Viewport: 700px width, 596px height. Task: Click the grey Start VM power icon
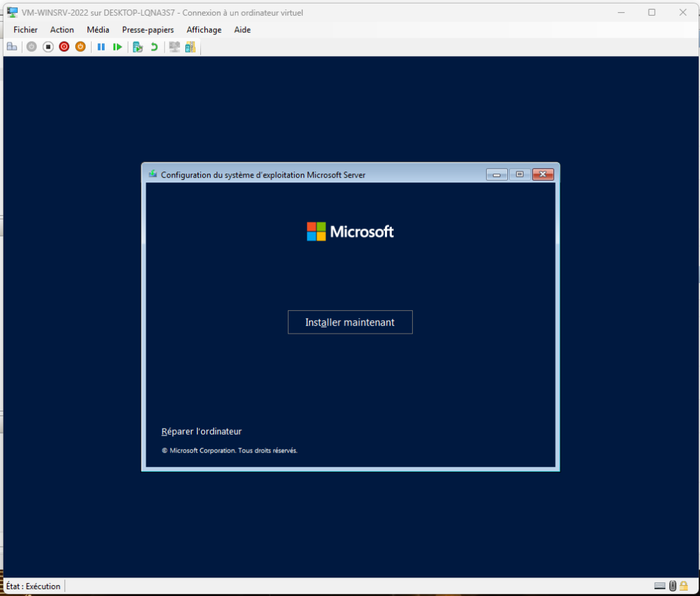[x=31, y=46]
